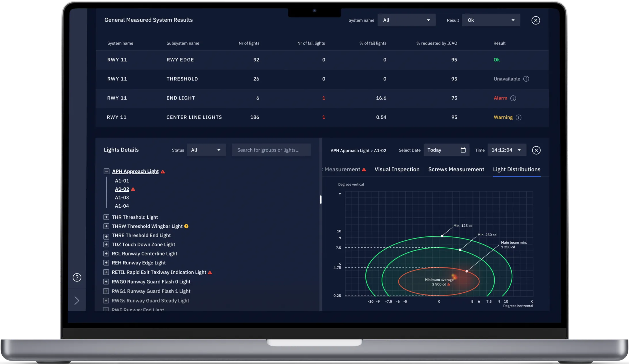The image size is (629, 364).
Task: Collapse the APH Approach Light group
Action: pos(106,171)
